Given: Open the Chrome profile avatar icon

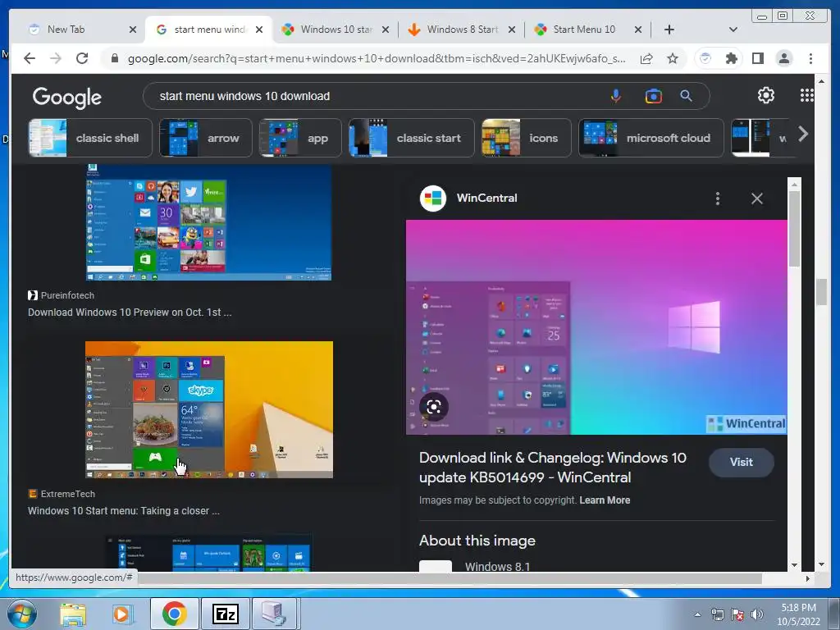Looking at the screenshot, I should (783, 58).
